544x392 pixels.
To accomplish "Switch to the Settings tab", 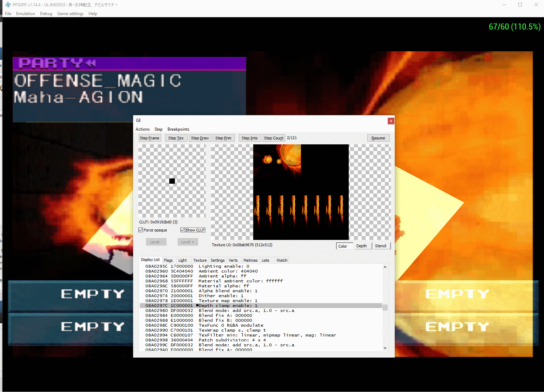I will click(x=218, y=260).
